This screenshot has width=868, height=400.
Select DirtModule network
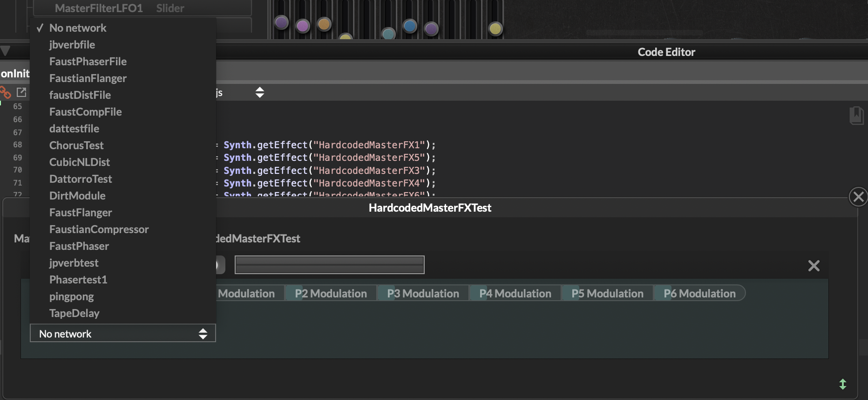123,196
